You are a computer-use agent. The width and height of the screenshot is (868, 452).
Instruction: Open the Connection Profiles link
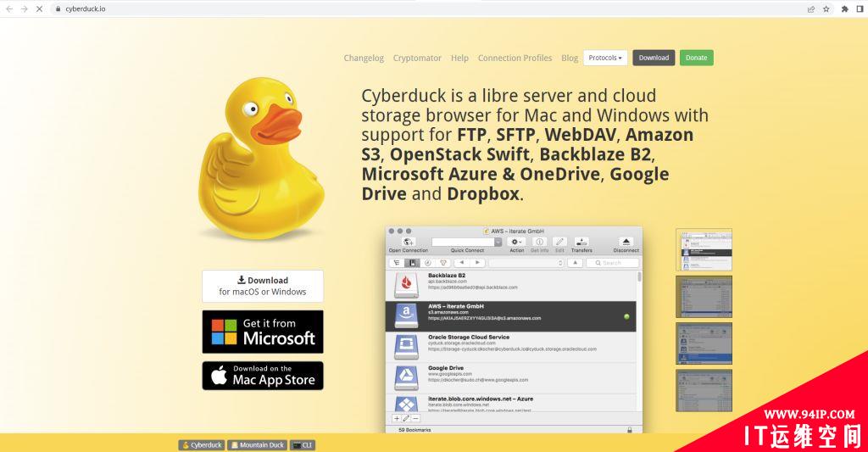515,58
